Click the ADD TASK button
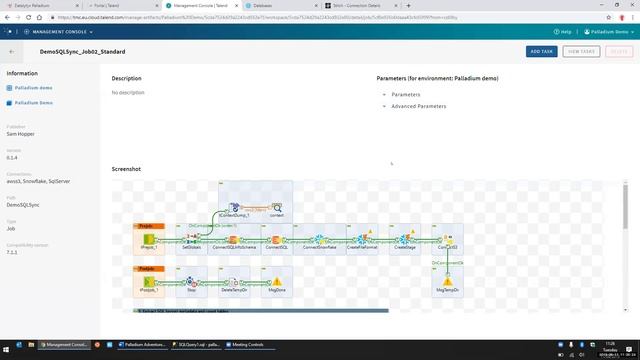640x360 pixels. tap(541, 51)
